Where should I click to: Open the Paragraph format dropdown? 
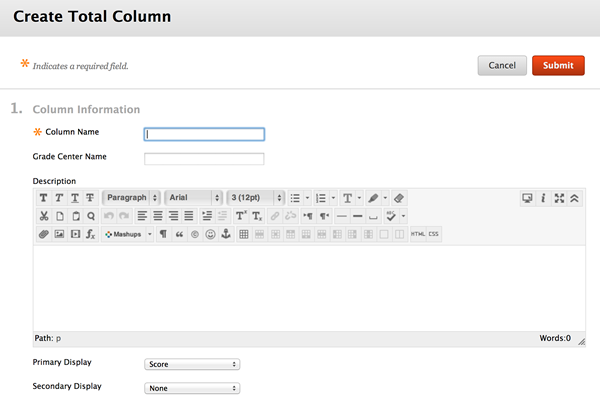131,198
